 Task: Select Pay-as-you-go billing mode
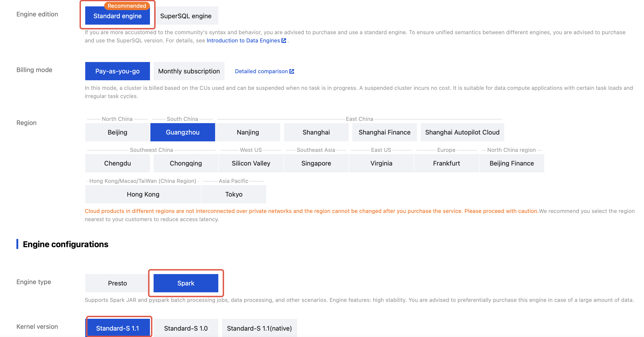(x=117, y=71)
